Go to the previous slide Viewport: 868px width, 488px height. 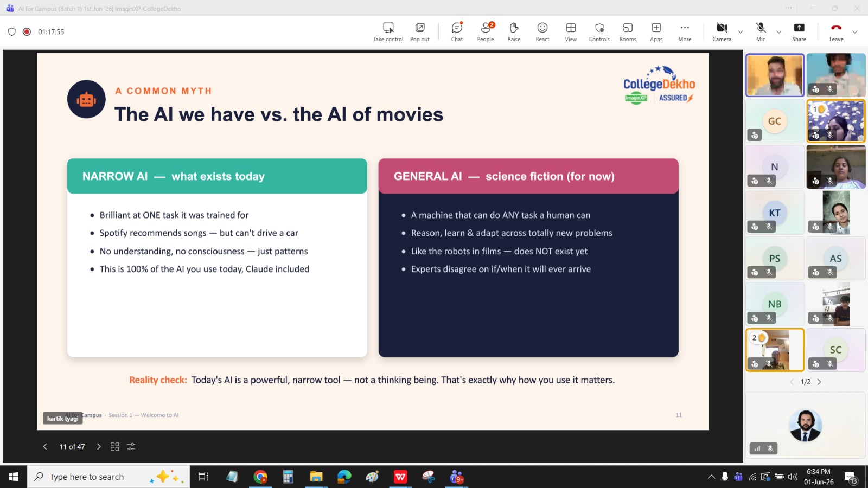tap(45, 447)
